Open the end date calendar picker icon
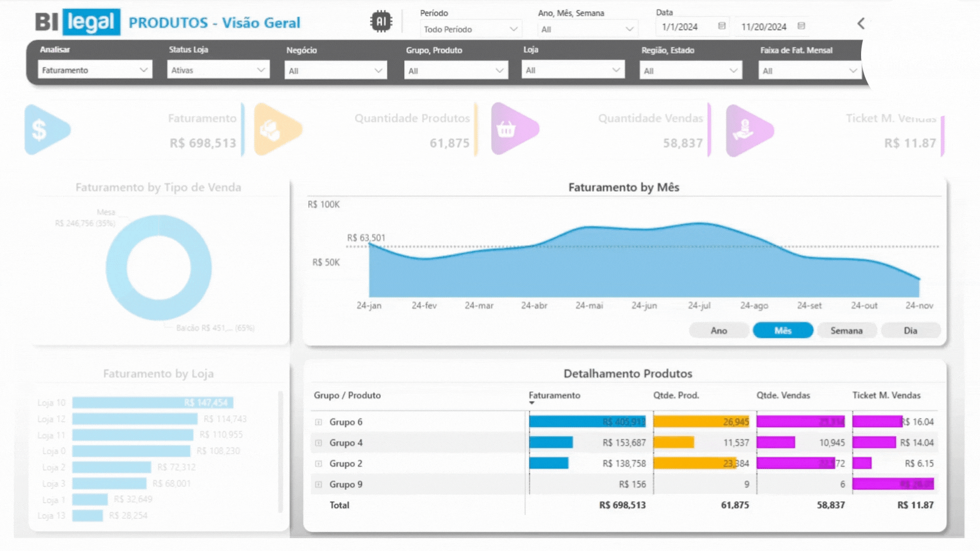980x551 pixels. click(x=801, y=26)
